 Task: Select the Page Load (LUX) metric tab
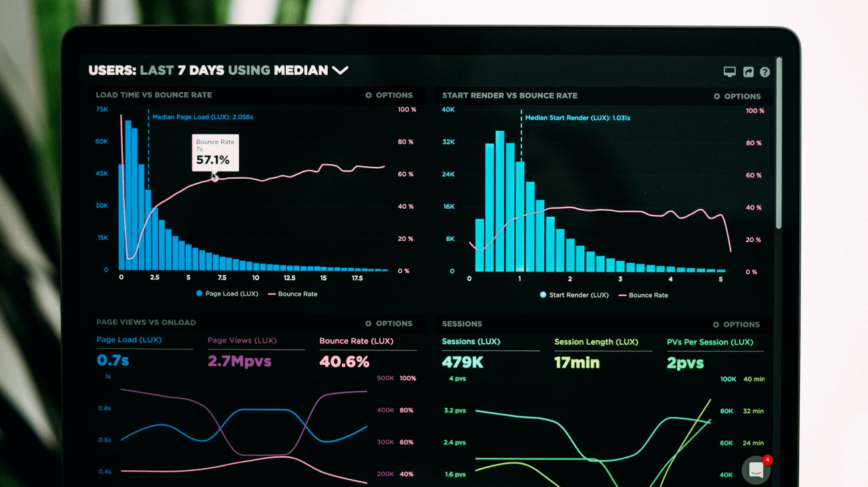(129, 340)
